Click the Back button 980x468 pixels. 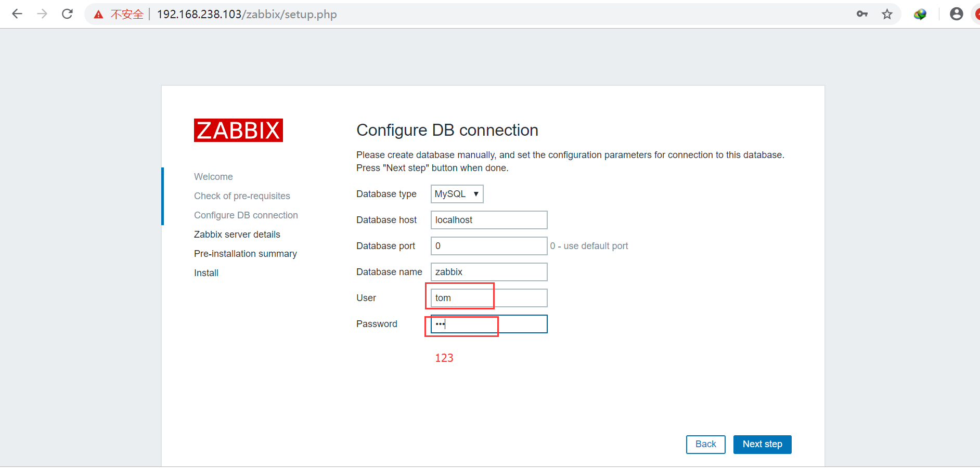coord(705,444)
